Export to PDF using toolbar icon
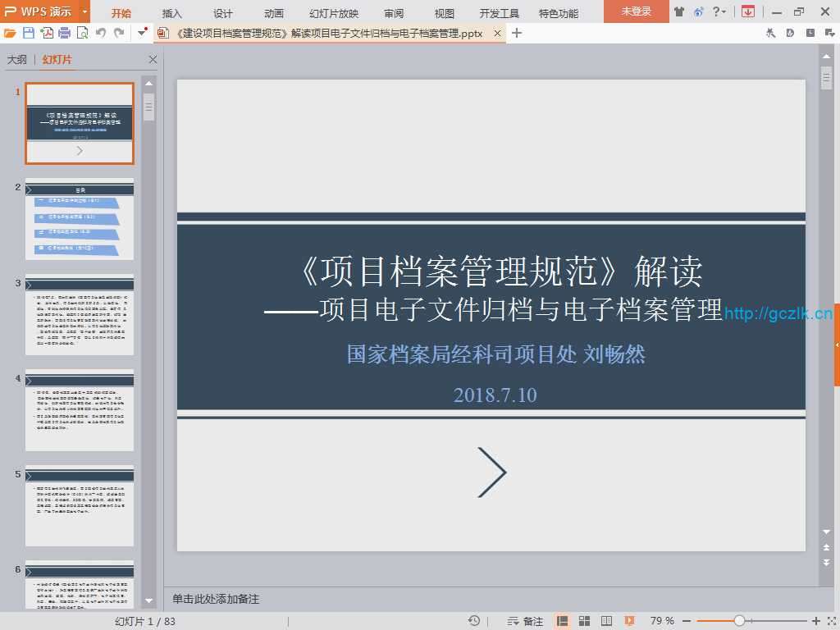The height and width of the screenshot is (630, 840). [x=47, y=33]
